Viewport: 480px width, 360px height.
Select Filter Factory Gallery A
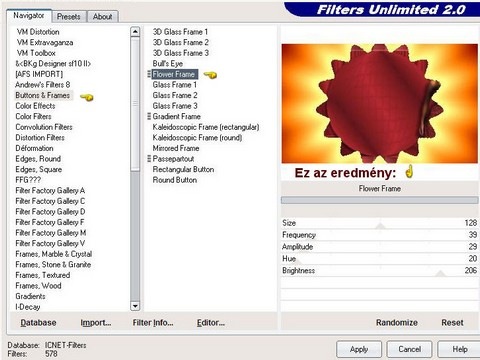coord(50,191)
